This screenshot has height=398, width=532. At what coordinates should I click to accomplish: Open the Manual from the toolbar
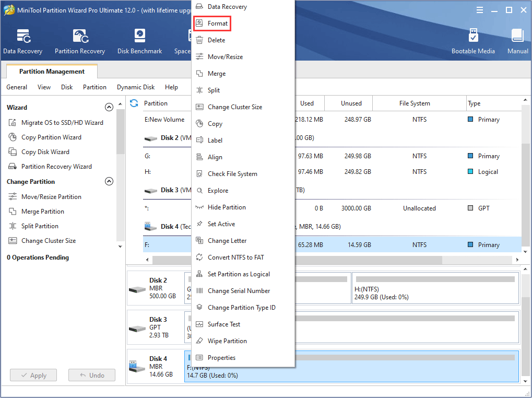(518, 41)
